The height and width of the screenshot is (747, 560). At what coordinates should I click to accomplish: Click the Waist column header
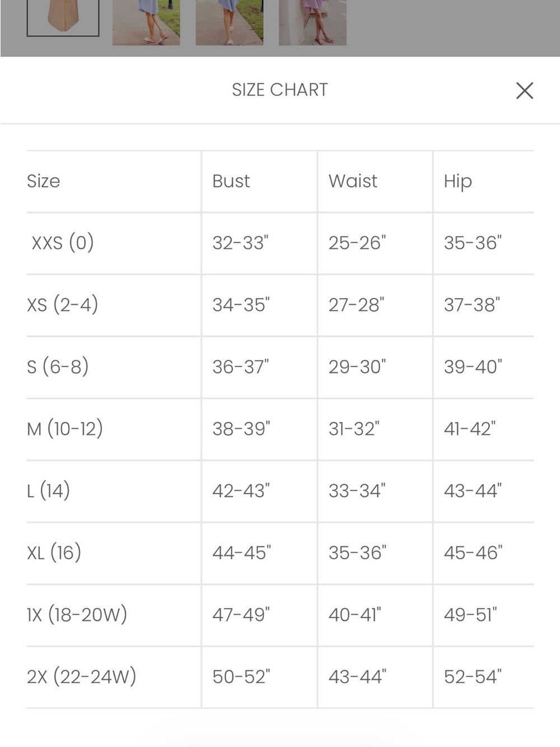353,181
